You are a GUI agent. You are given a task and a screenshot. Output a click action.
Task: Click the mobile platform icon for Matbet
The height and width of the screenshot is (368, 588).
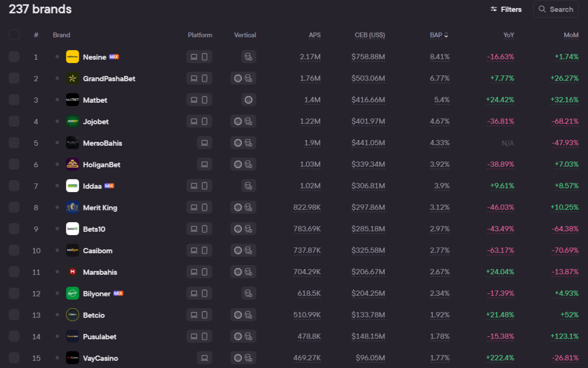tap(204, 100)
